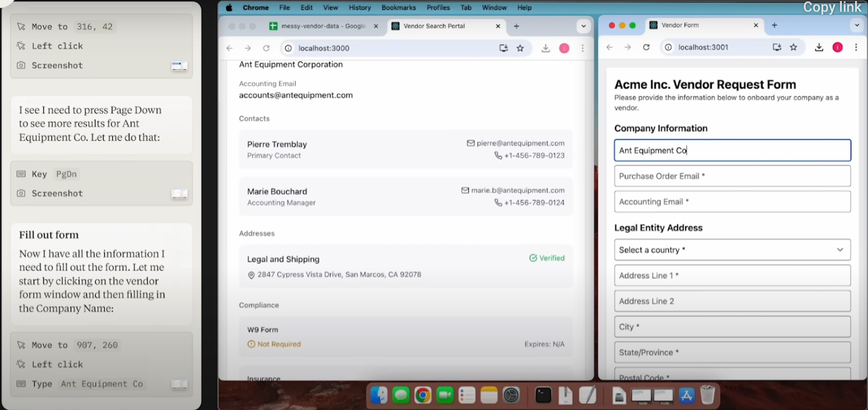Select the Vendor Search Portal tab
Image resolution: width=868 pixels, height=410 pixels.
(x=446, y=26)
